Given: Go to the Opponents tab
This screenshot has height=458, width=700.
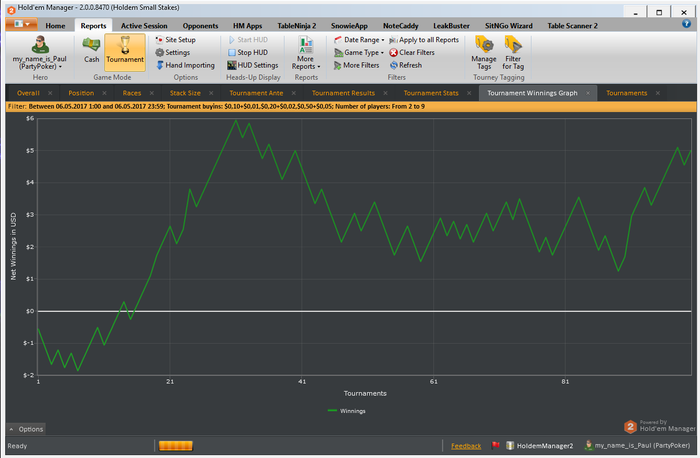Looking at the screenshot, I should [x=200, y=26].
